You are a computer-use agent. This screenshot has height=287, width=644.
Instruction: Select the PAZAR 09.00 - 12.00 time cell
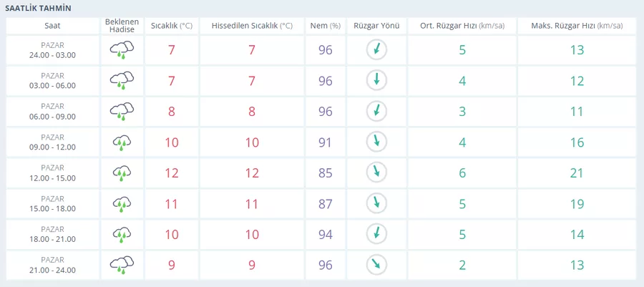tap(52, 142)
